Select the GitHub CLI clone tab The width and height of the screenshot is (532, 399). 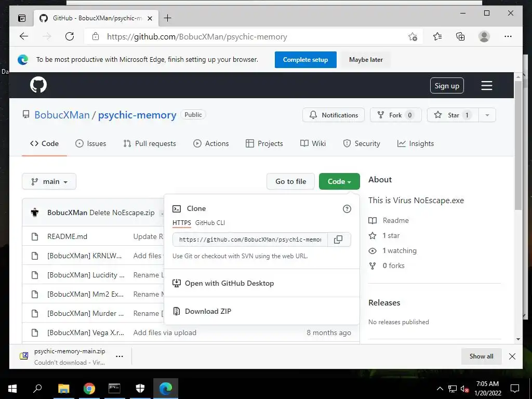pos(210,223)
